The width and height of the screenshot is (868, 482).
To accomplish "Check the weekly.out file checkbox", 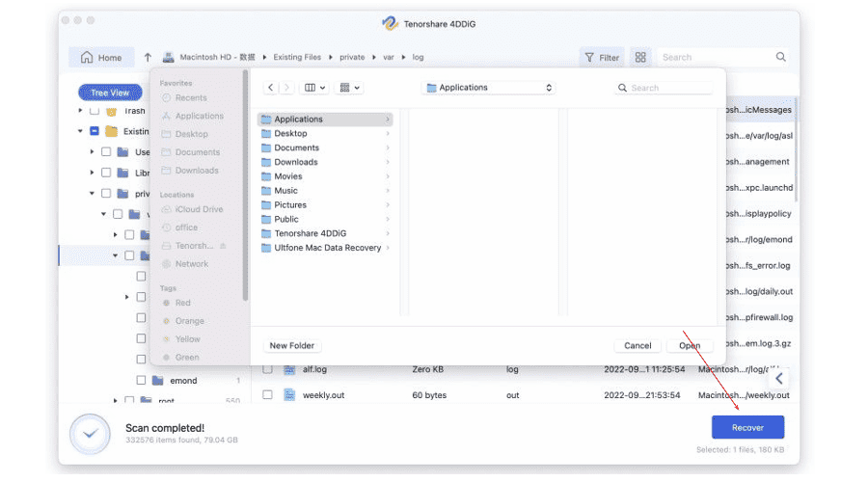I will [267, 395].
